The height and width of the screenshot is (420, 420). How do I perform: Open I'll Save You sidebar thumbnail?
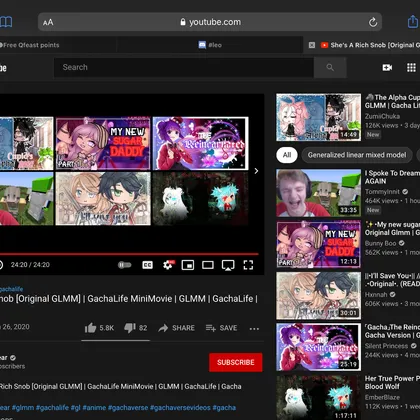point(318,296)
